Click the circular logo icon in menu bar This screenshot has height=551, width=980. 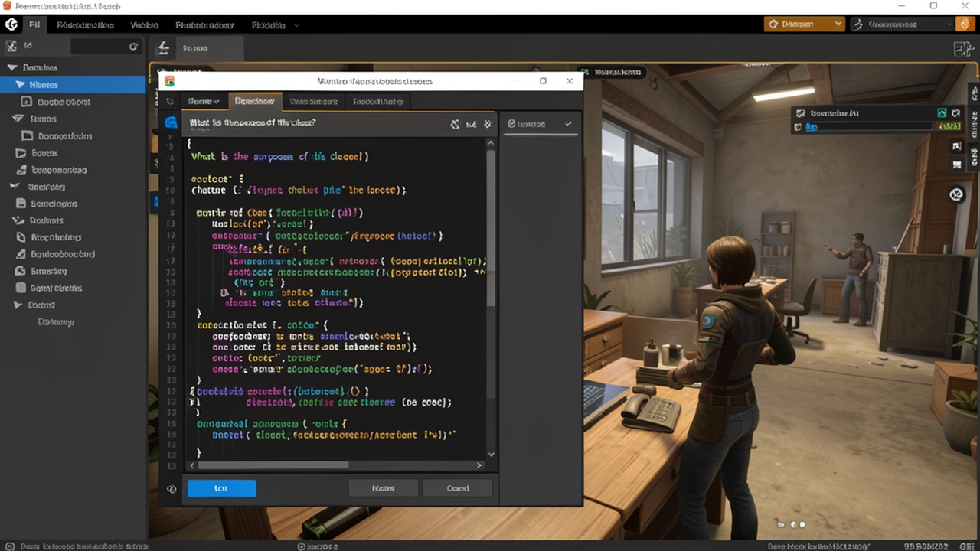point(11,24)
